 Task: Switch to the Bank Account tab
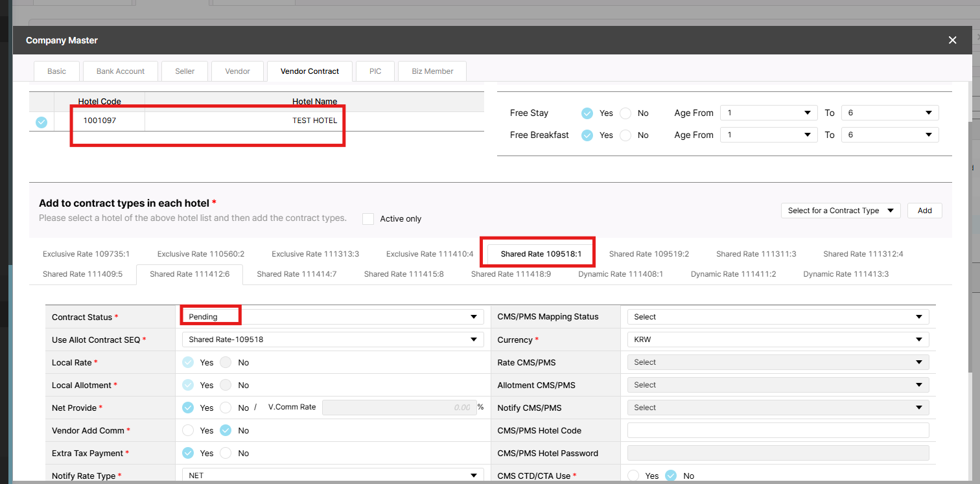[x=121, y=71]
